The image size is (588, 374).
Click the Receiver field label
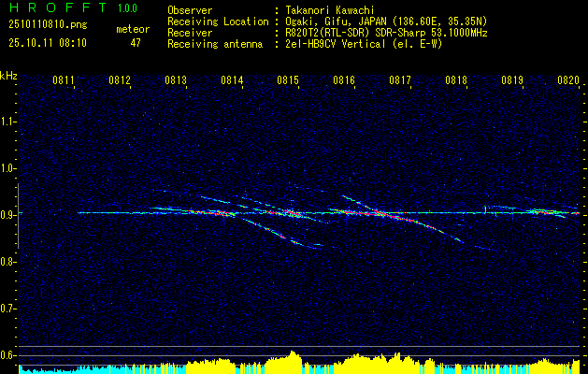pos(190,33)
